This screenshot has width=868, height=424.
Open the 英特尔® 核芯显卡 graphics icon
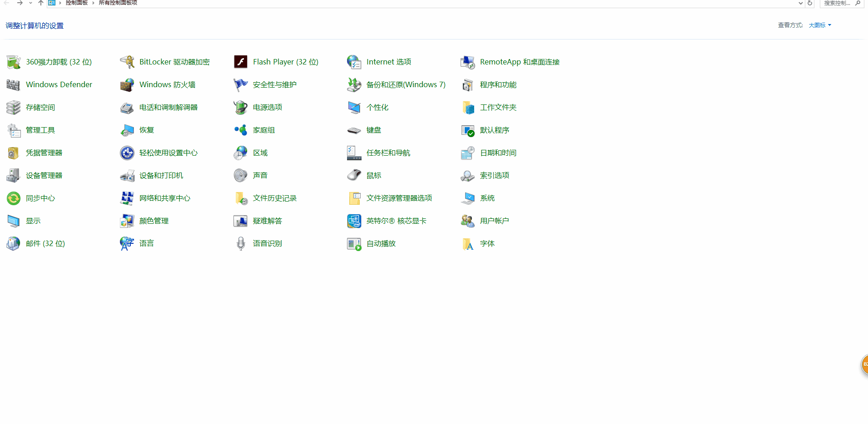354,221
